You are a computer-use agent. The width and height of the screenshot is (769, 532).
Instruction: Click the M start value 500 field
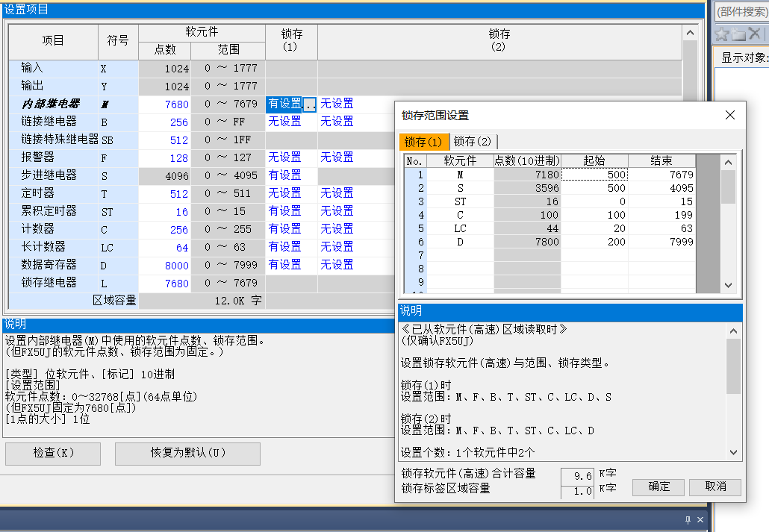(x=594, y=175)
